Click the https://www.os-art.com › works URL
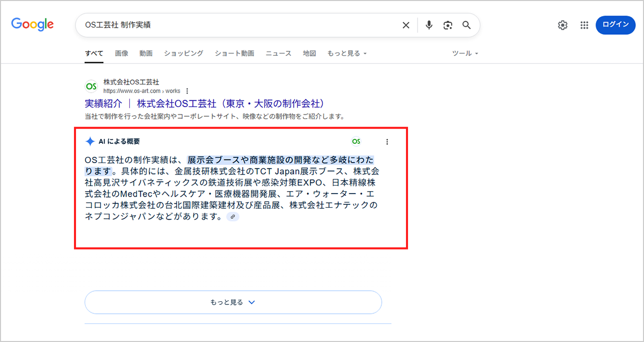The height and width of the screenshot is (342, 644). pyautogui.click(x=141, y=91)
